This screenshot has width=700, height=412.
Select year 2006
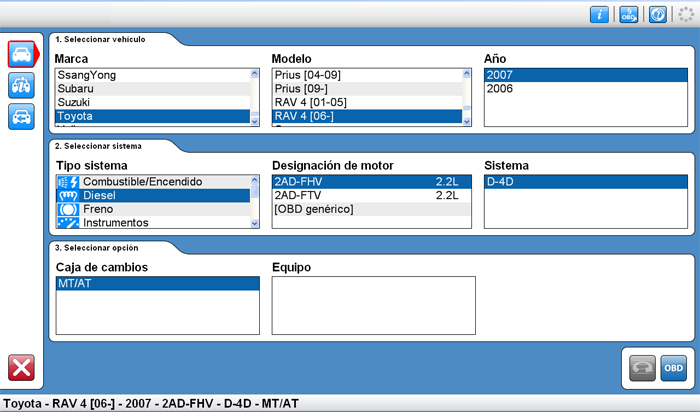586,88
